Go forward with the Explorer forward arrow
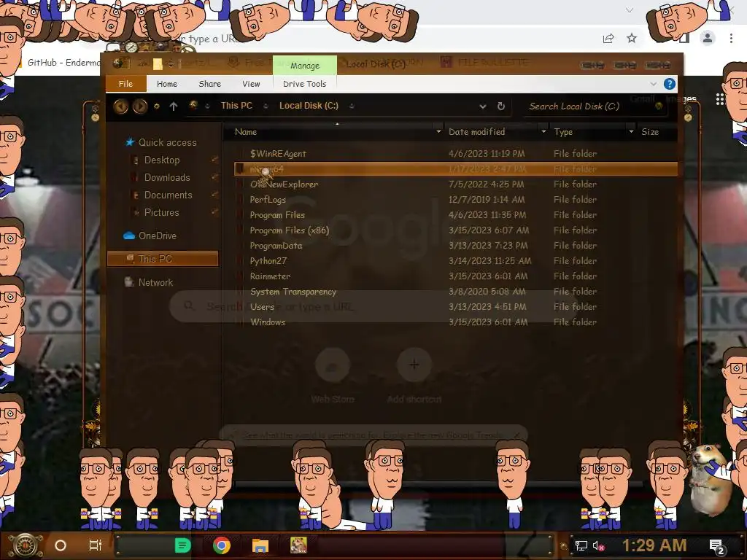Screen dimensions: 747x560 140,106
